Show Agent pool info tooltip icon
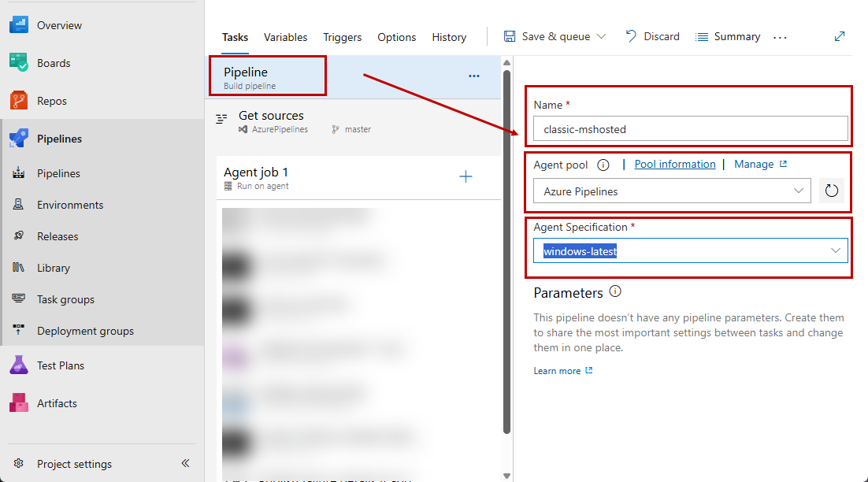868x482 pixels. pos(603,165)
